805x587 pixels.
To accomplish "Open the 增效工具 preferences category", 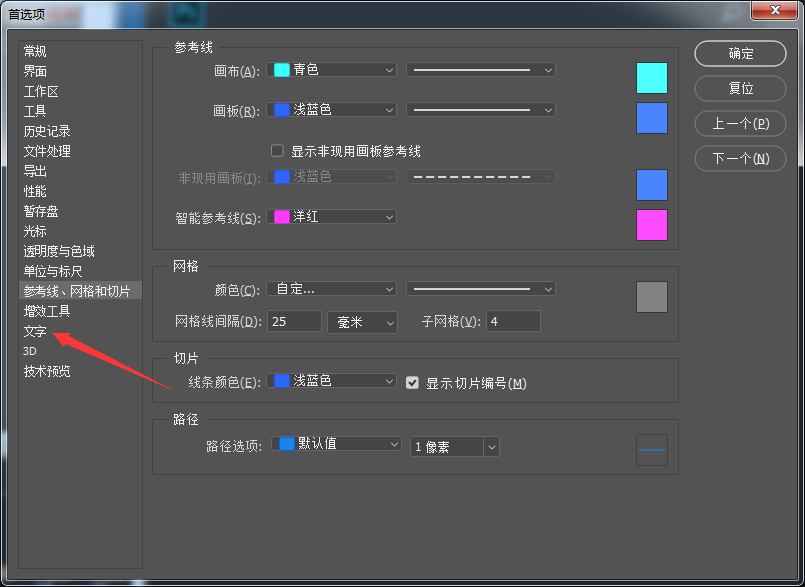I will point(47,311).
